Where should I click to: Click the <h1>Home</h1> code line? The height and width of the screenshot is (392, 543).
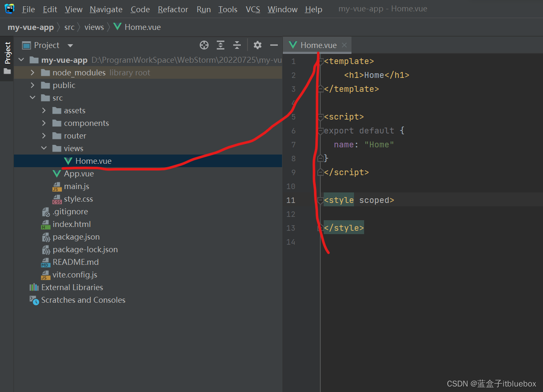(x=377, y=75)
